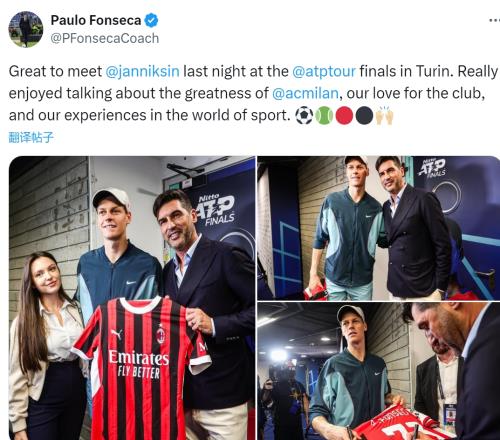Click the soccer ball emoji
The image size is (500, 440).
click(x=304, y=115)
